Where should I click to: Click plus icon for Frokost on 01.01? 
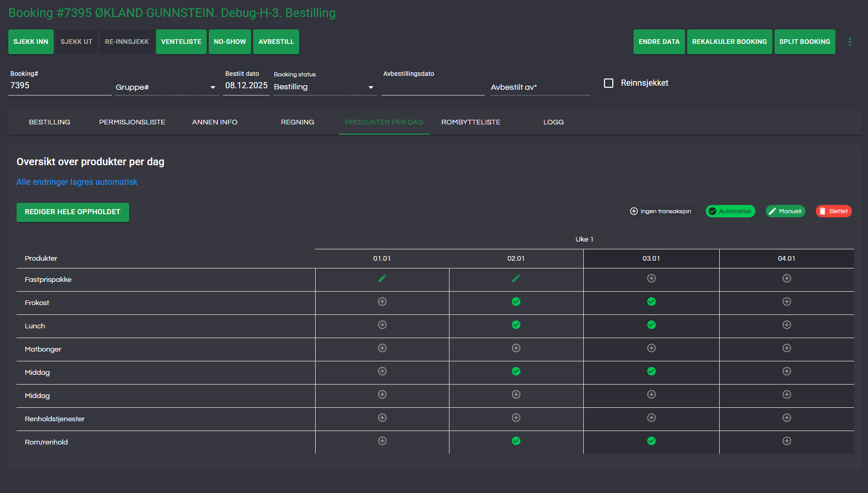point(382,302)
